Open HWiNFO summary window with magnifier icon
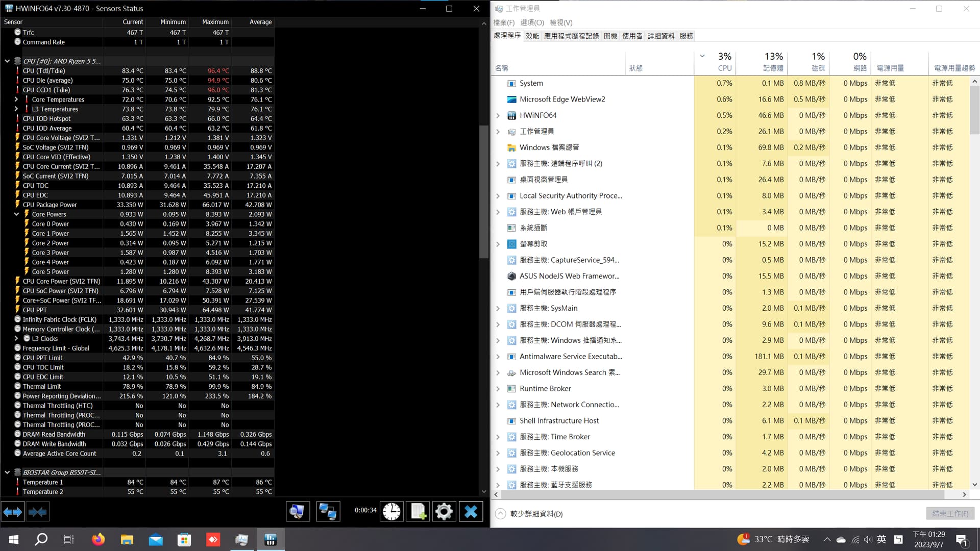 297,511
